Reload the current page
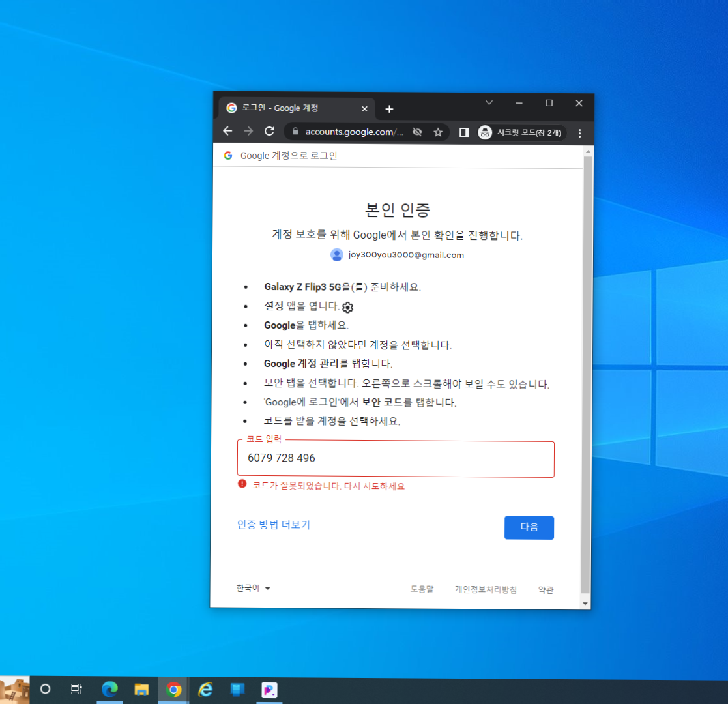Viewport: 728px width, 704px height. 269,131
